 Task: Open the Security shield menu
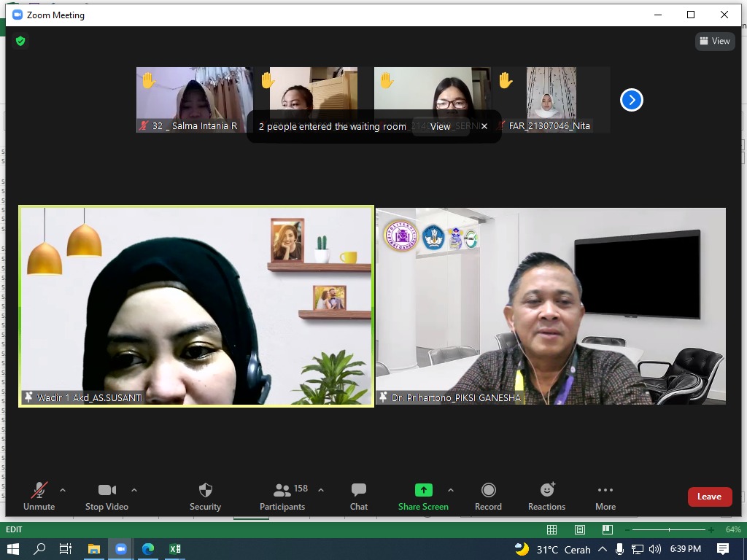tap(205, 497)
